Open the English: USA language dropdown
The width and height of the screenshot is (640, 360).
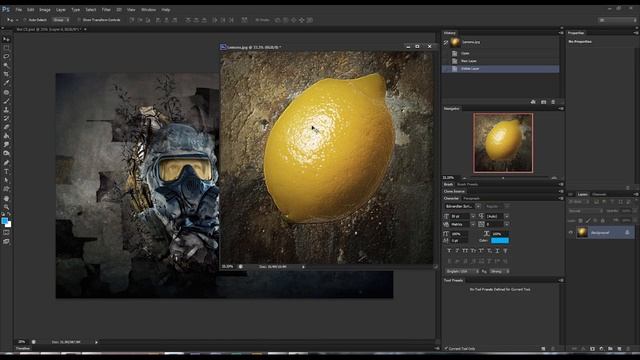[x=462, y=271]
